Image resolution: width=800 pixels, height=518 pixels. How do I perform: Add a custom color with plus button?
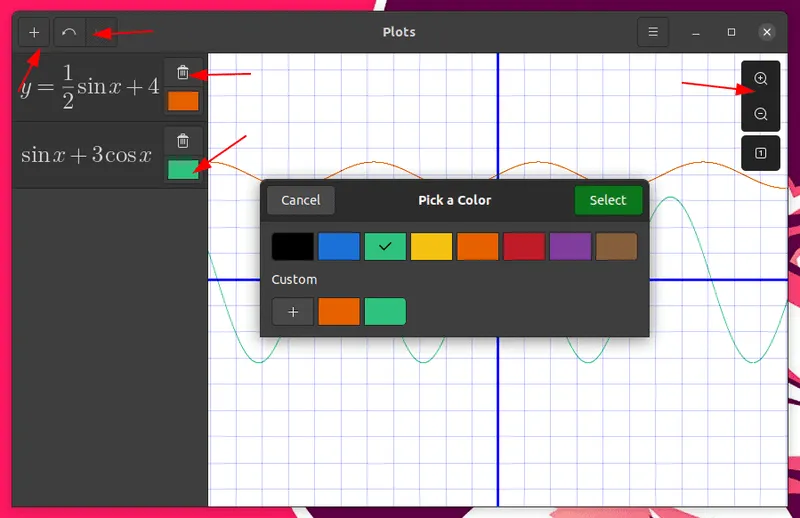click(x=293, y=312)
